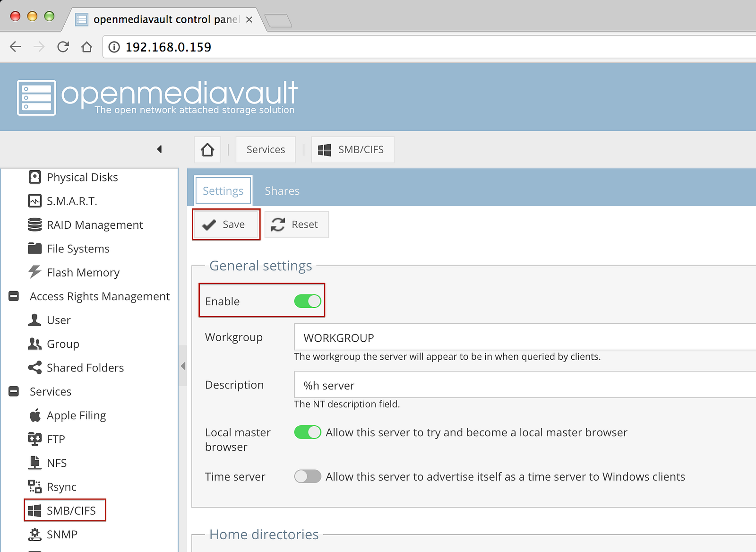Reset the SMB/CIFS settings form
Viewport: 756px width, 552px height.
[x=296, y=224]
